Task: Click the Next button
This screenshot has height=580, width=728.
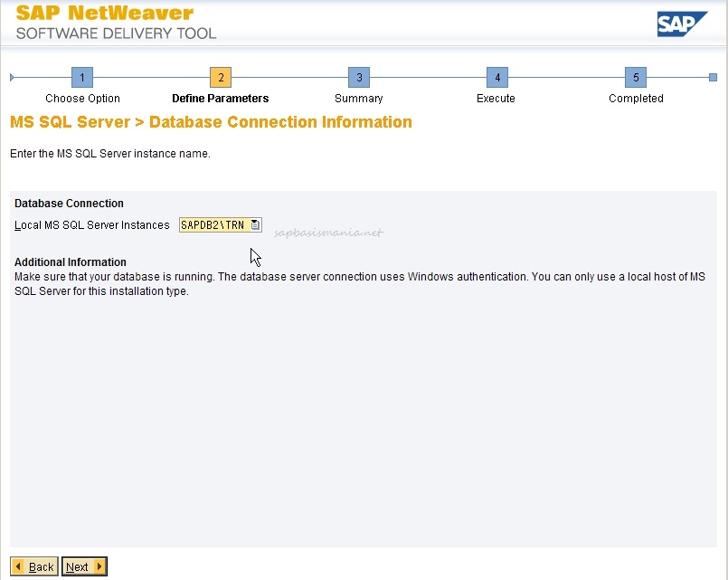Action: (x=84, y=566)
